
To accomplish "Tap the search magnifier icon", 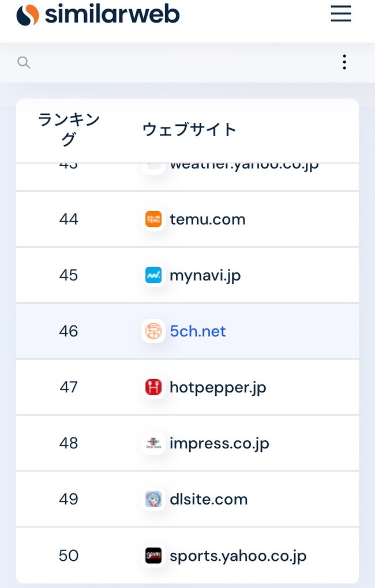I will 24,62.
